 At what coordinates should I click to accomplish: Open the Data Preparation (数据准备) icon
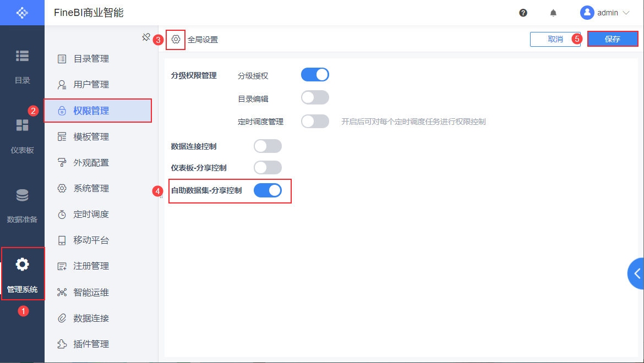[22, 195]
